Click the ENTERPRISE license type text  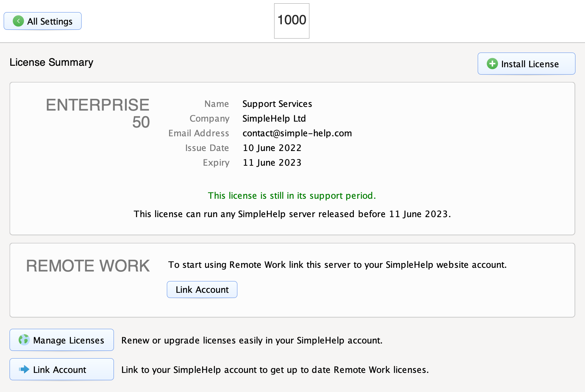point(98,105)
